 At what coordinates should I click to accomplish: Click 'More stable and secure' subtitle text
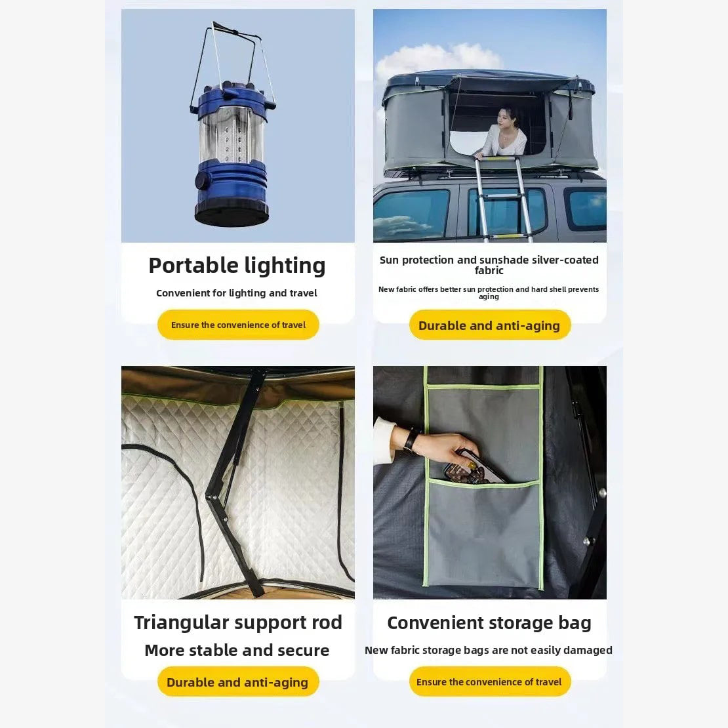point(237,650)
